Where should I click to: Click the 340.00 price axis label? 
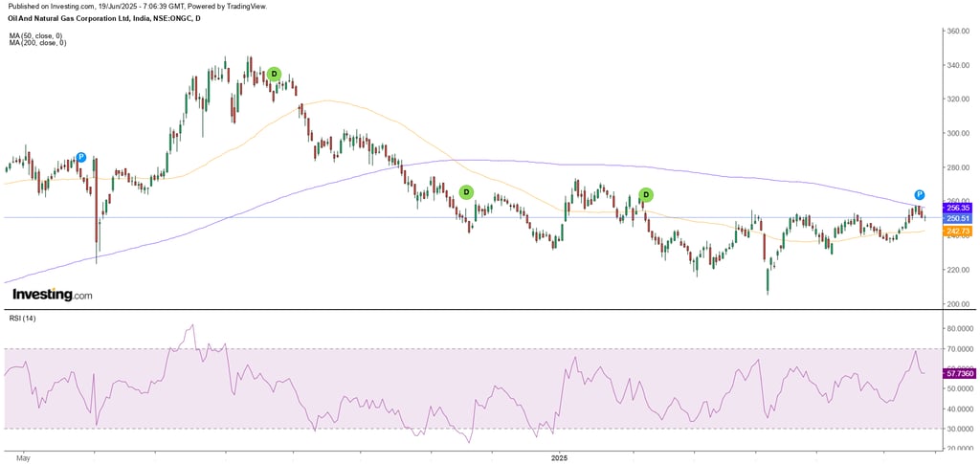coord(960,65)
